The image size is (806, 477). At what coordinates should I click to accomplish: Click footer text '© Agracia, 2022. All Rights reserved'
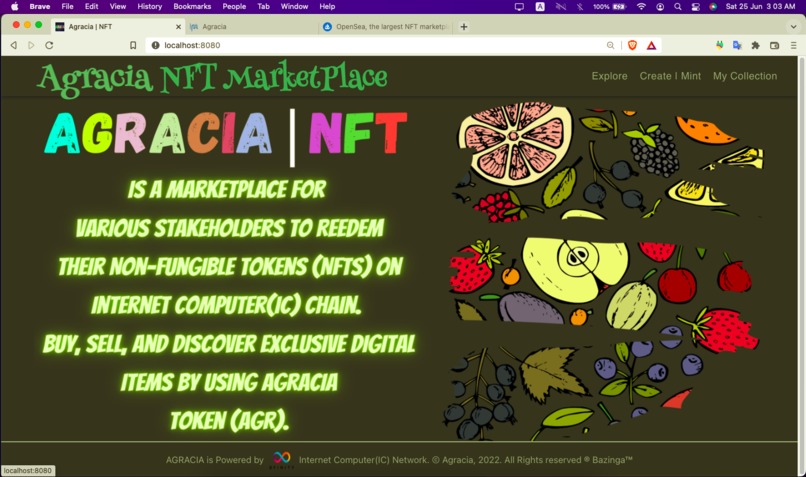506,460
